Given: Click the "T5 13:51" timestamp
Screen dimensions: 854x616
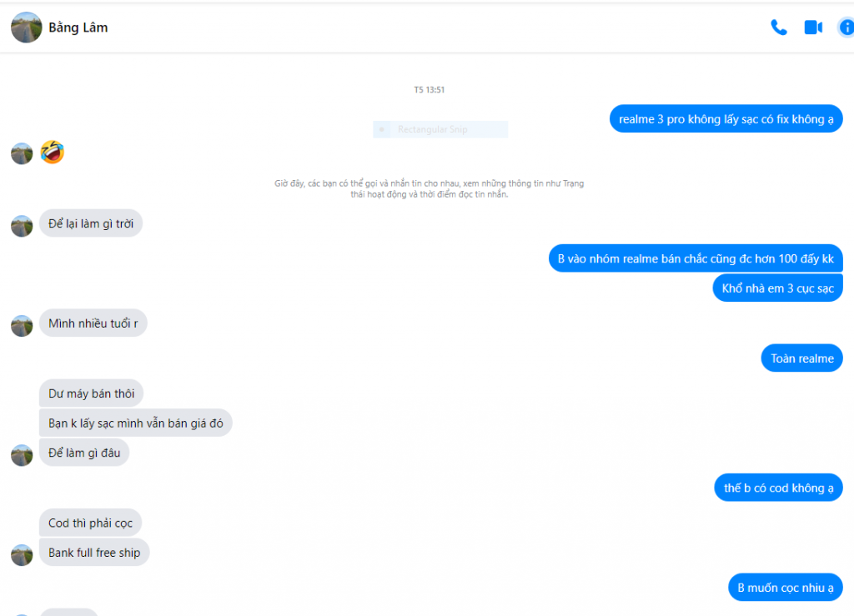Looking at the screenshot, I should [x=430, y=90].
